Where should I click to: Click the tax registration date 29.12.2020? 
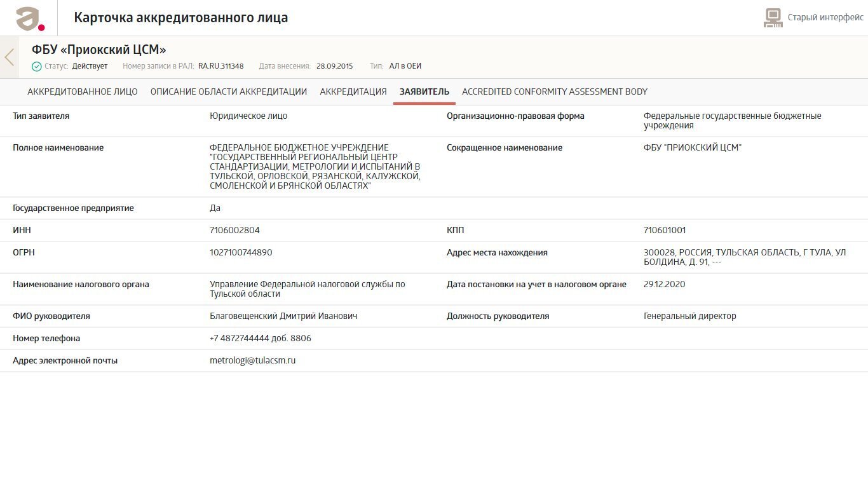tap(664, 284)
